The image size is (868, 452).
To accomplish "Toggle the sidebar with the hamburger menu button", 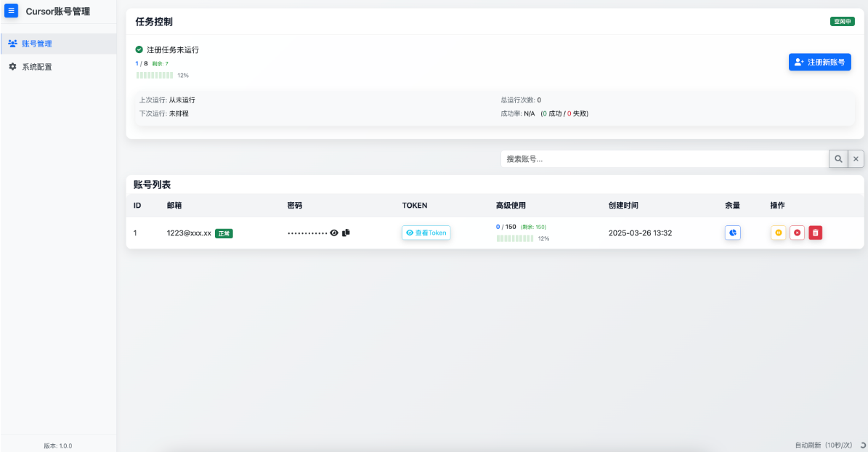I will coord(11,10).
